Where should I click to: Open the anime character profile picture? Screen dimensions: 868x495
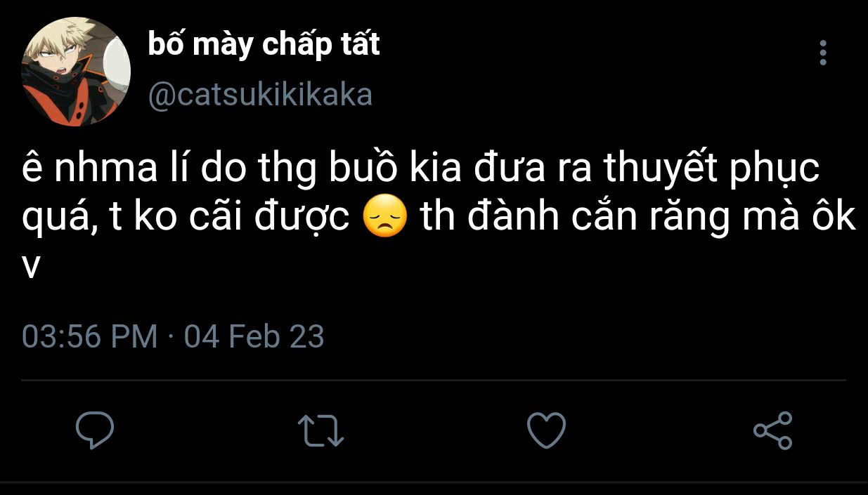tap(77, 71)
